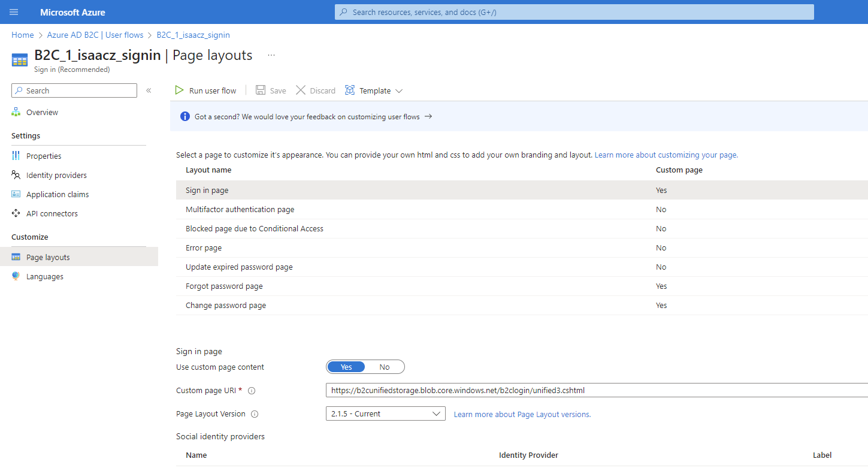Click the Label column header
868x468 pixels.
822,455
